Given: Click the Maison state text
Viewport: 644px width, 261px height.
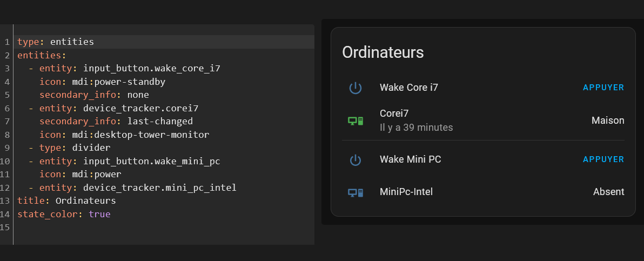Looking at the screenshot, I should pyautogui.click(x=608, y=121).
